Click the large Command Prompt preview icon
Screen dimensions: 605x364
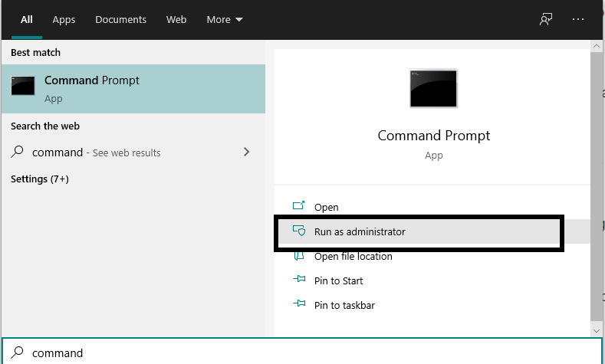tap(433, 88)
